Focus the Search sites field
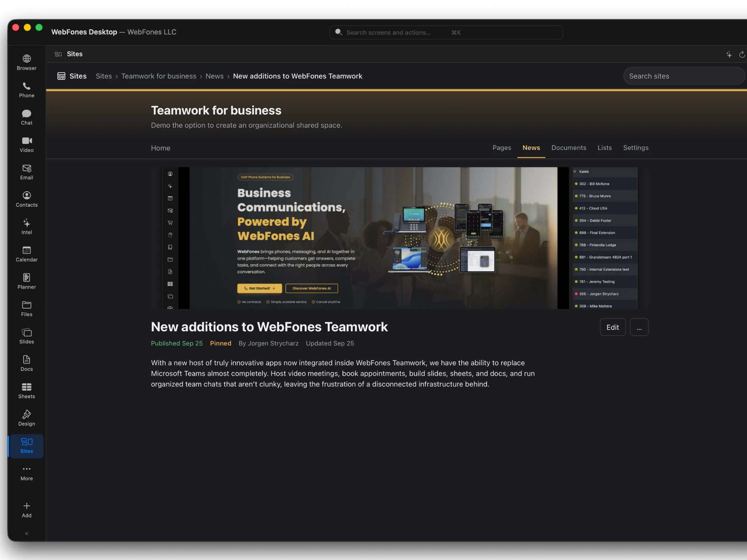 point(684,76)
